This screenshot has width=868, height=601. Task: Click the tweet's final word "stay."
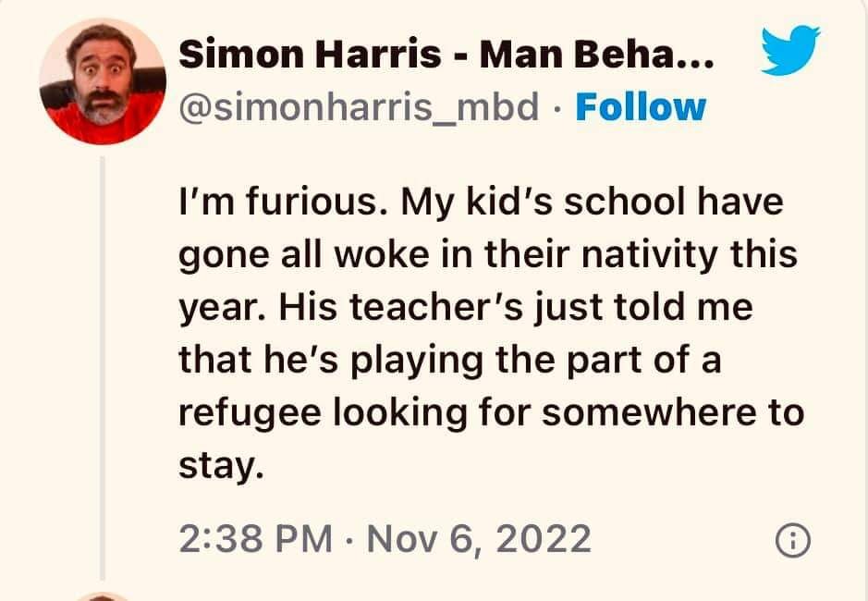click(221, 465)
